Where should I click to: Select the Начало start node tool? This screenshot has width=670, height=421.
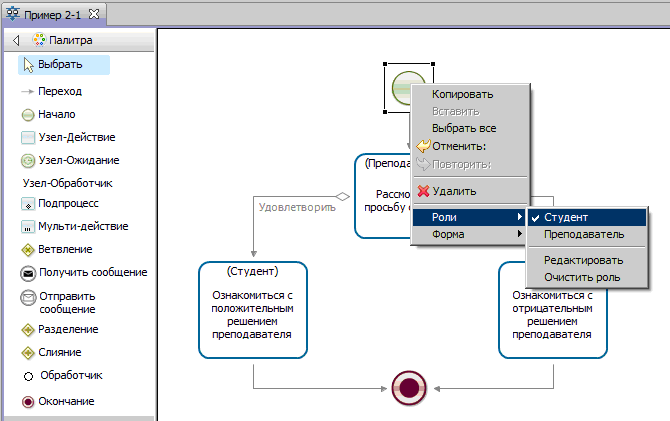[56, 114]
